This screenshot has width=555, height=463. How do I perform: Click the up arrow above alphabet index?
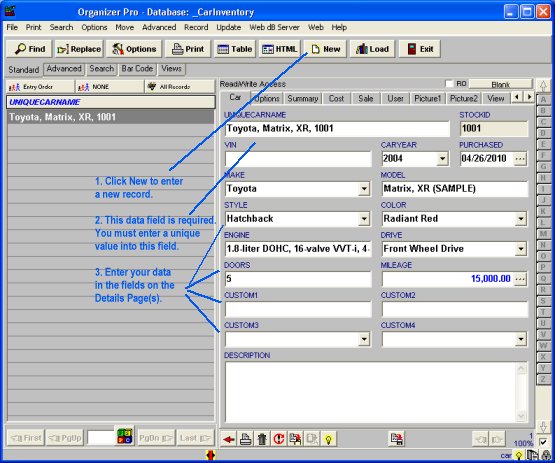point(543,86)
